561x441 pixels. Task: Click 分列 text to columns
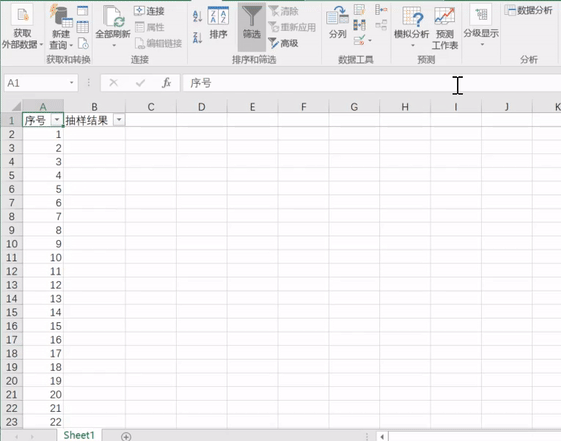337,22
